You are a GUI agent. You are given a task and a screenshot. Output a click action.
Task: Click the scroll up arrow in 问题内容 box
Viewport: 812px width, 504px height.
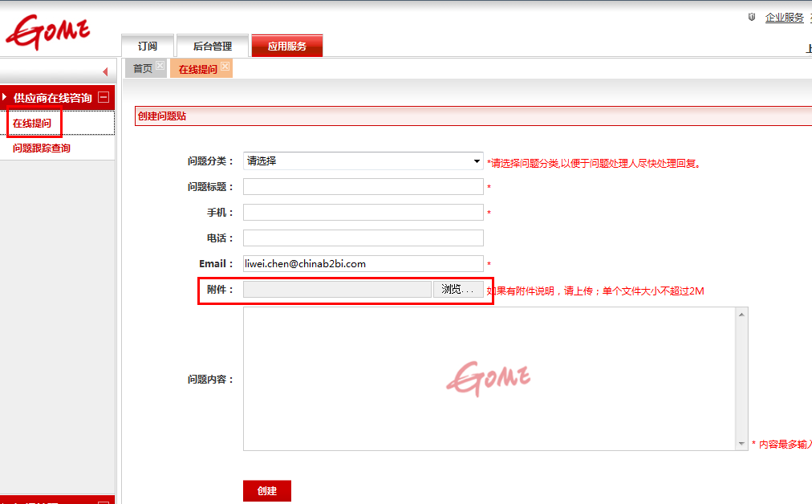(x=741, y=315)
